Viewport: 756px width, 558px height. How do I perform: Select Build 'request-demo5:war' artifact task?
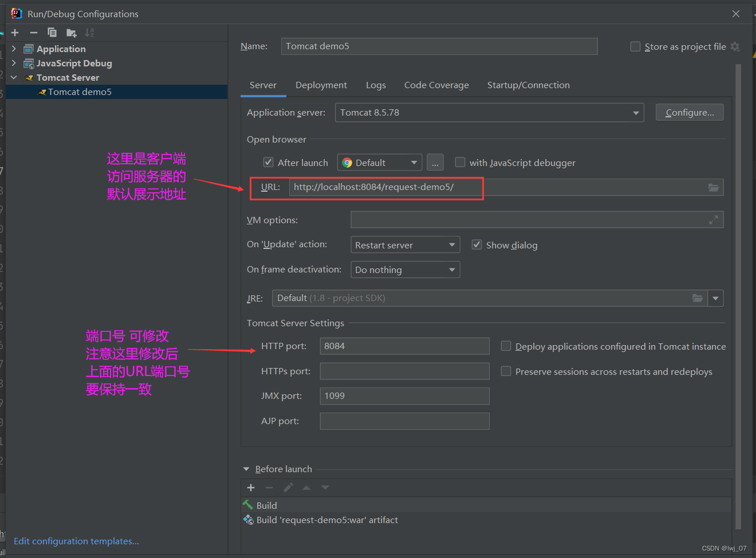[487, 520]
